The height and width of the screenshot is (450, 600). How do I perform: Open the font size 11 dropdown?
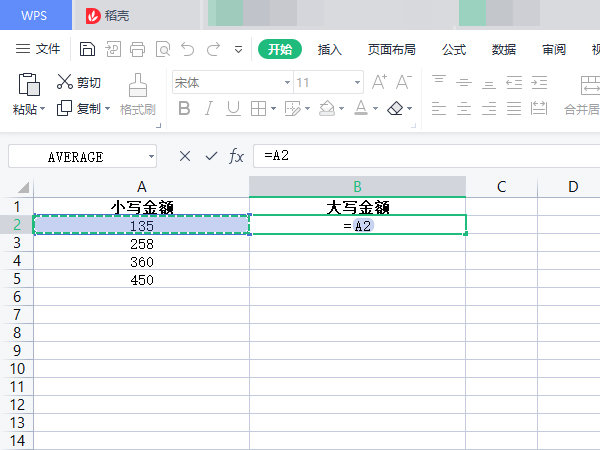coord(357,83)
